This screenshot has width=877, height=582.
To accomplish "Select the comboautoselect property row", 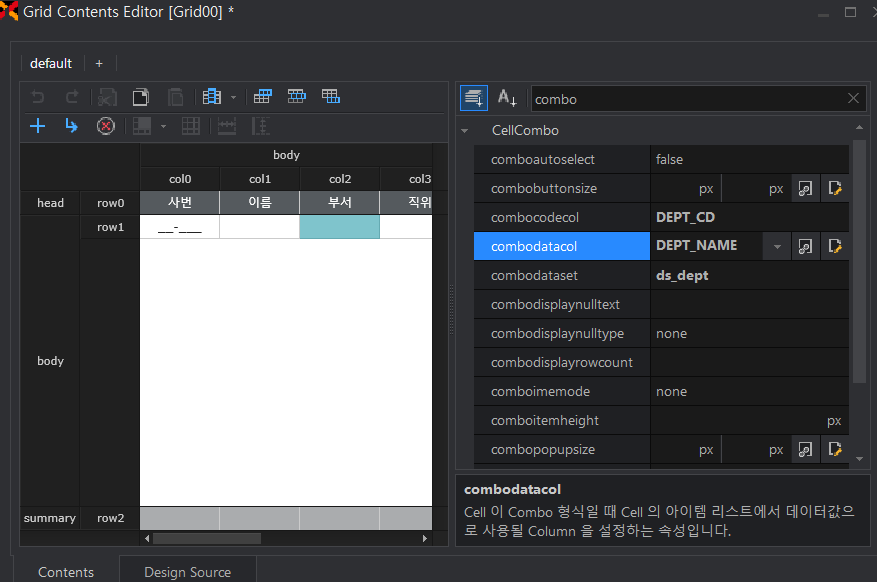I will click(562, 159).
